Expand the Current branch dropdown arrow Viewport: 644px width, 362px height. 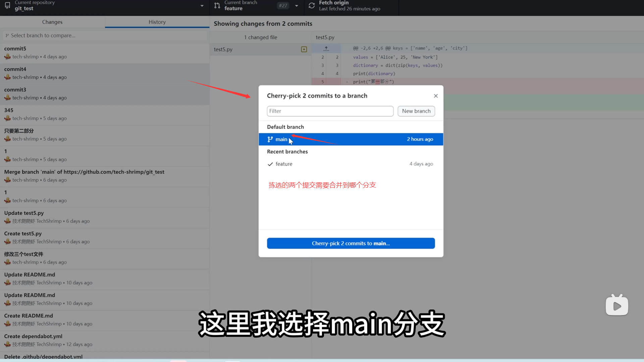[x=297, y=6]
